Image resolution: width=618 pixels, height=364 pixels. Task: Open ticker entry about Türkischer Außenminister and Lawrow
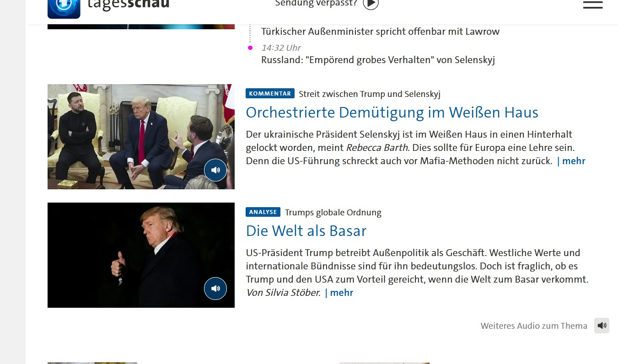[x=380, y=32]
